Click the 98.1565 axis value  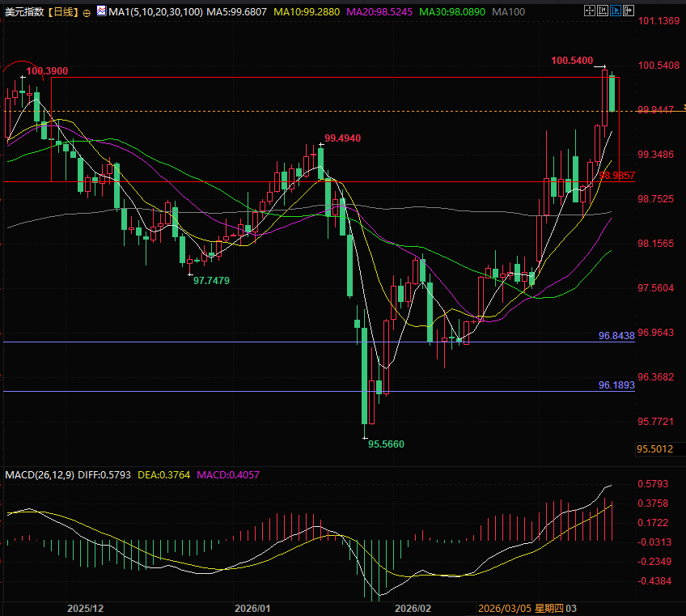656,244
